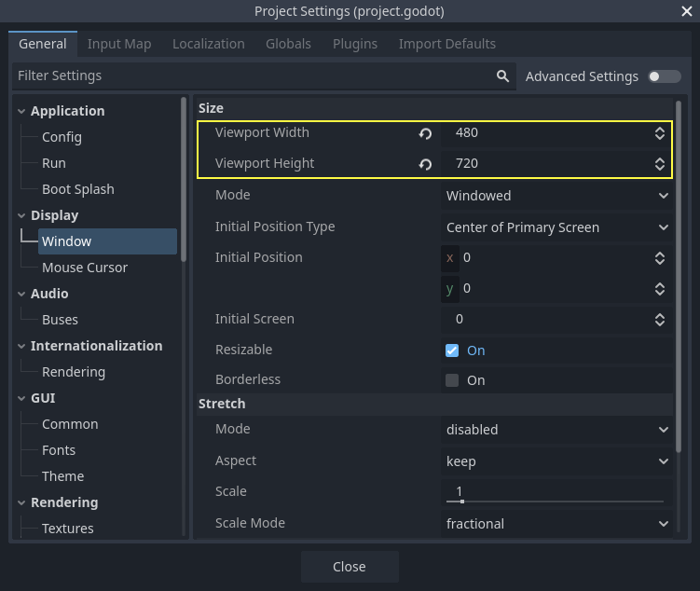The height and width of the screenshot is (591, 700).
Task: Reset Viewport Width to default value
Action: click(425, 133)
